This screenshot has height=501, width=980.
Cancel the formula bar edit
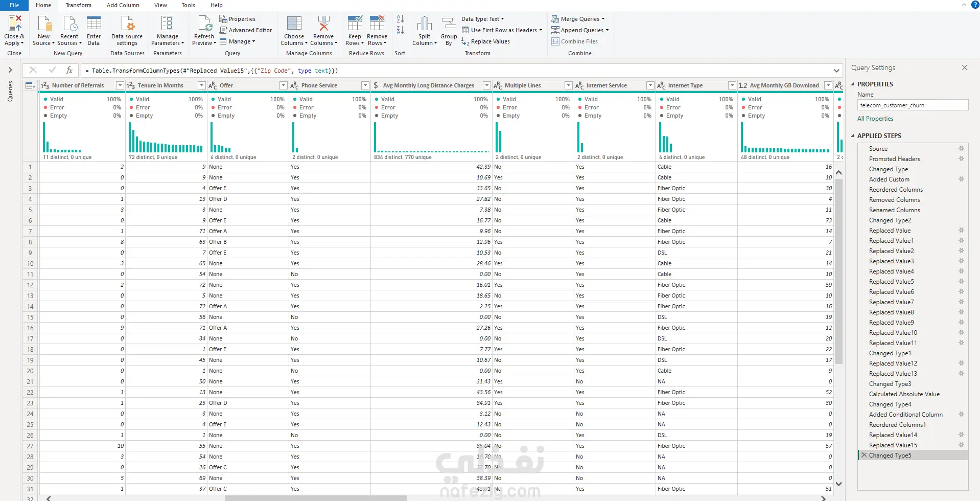tap(33, 70)
